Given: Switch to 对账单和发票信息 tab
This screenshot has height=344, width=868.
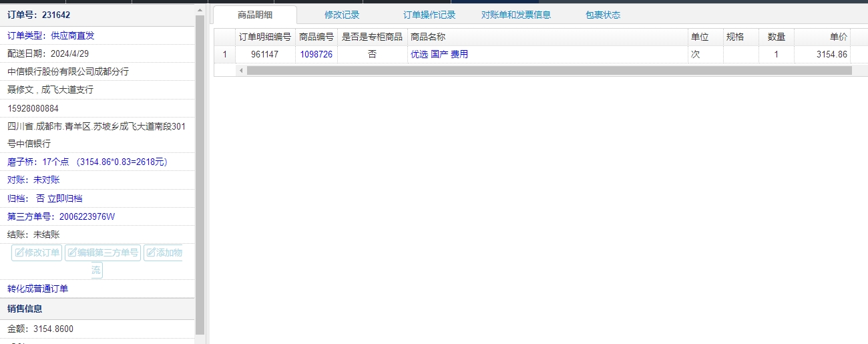Looking at the screenshot, I should point(516,15).
